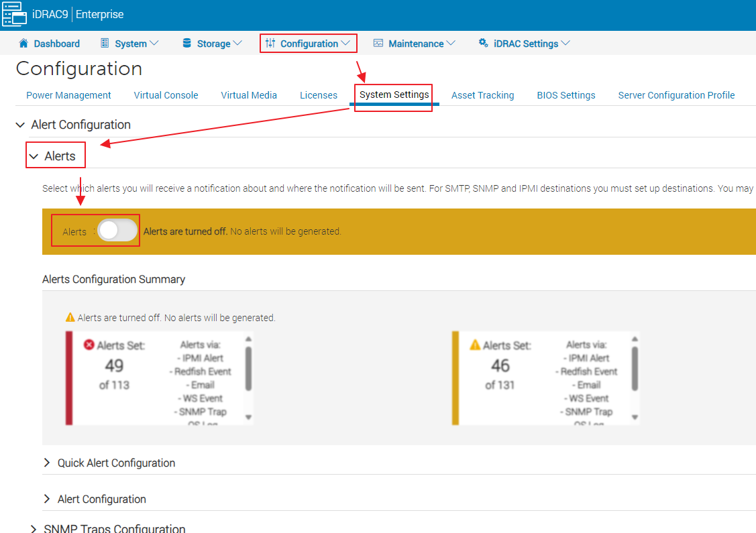The width and height of the screenshot is (756, 533).
Task: Switch to the Power Management tab
Action: pyautogui.click(x=68, y=95)
